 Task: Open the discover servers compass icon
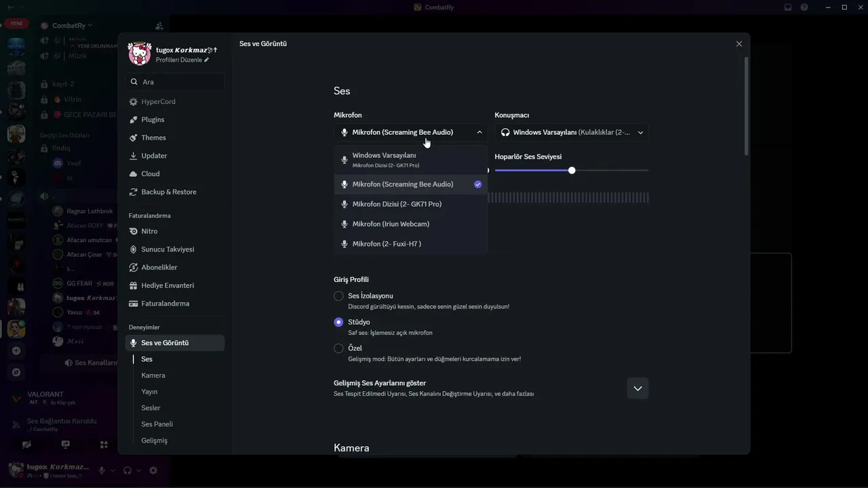tap(16, 372)
